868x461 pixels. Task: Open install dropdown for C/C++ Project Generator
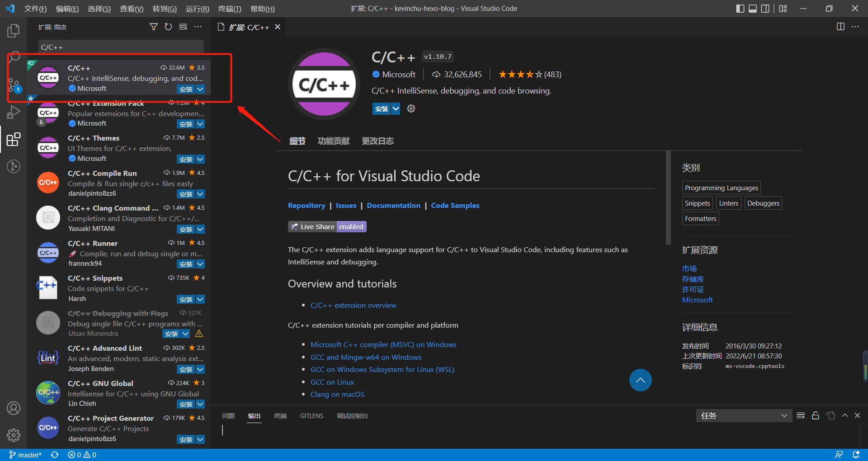click(200, 439)
